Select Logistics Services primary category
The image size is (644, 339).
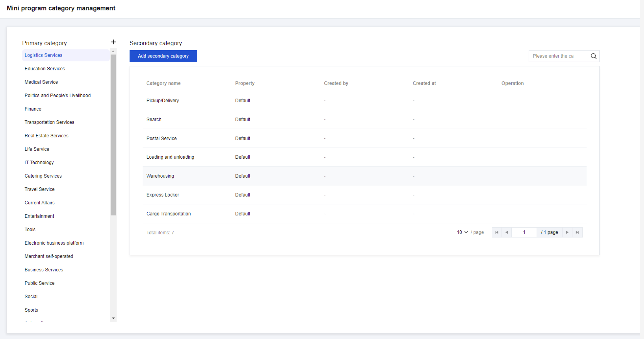[65, 55]
